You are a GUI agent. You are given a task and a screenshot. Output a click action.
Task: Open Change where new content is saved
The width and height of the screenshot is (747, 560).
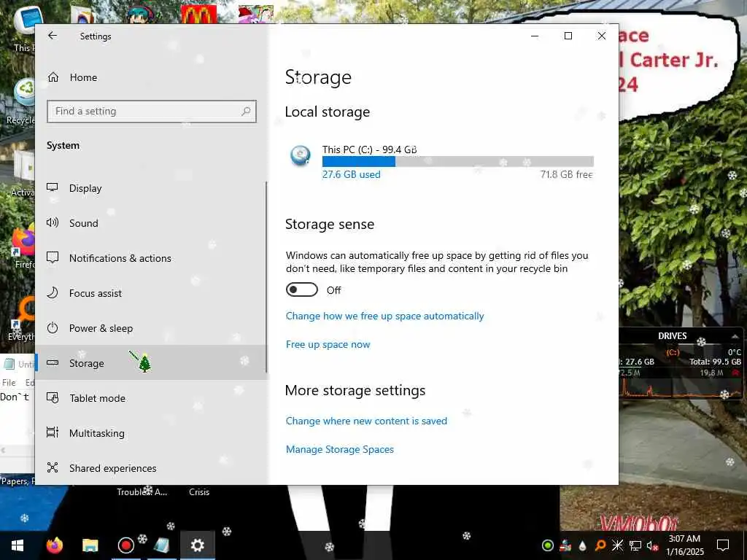point(366,421)
